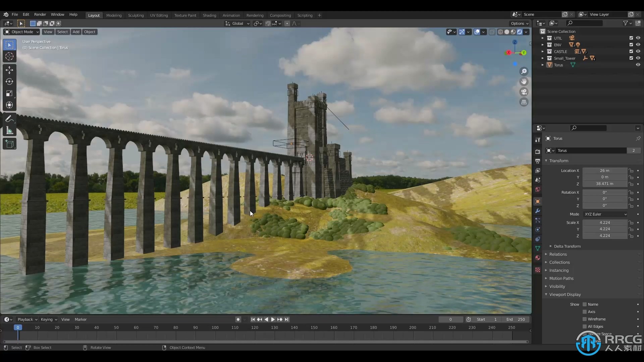Screen dimensions: 644x362
Task: Uncheck the CASTLE collection checkbox
Action: coord(631,51)
